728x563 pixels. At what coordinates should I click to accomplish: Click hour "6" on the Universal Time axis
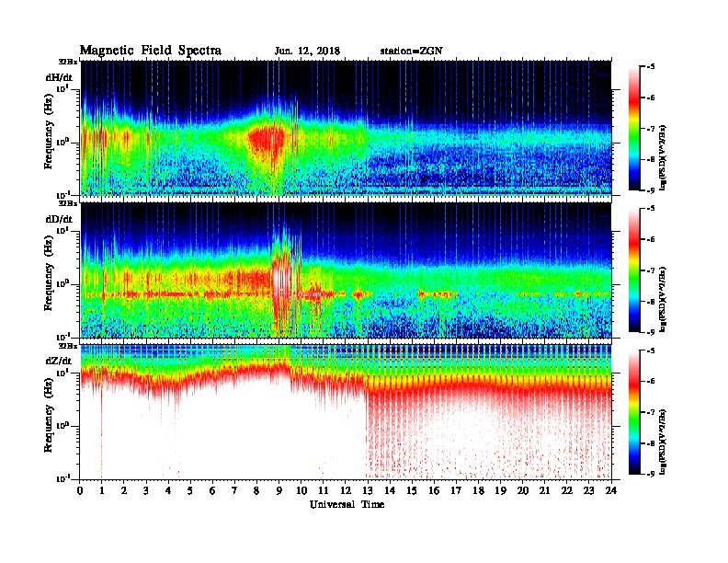[212, 490]
